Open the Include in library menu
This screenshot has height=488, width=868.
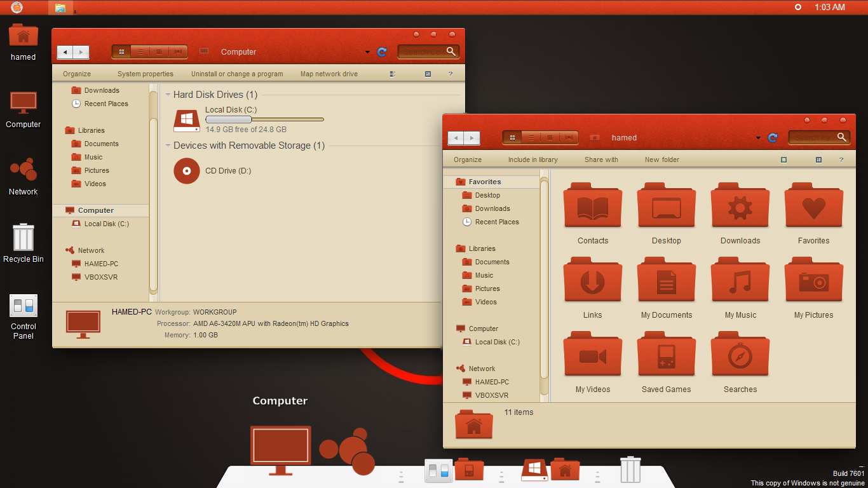coord(532,160)
